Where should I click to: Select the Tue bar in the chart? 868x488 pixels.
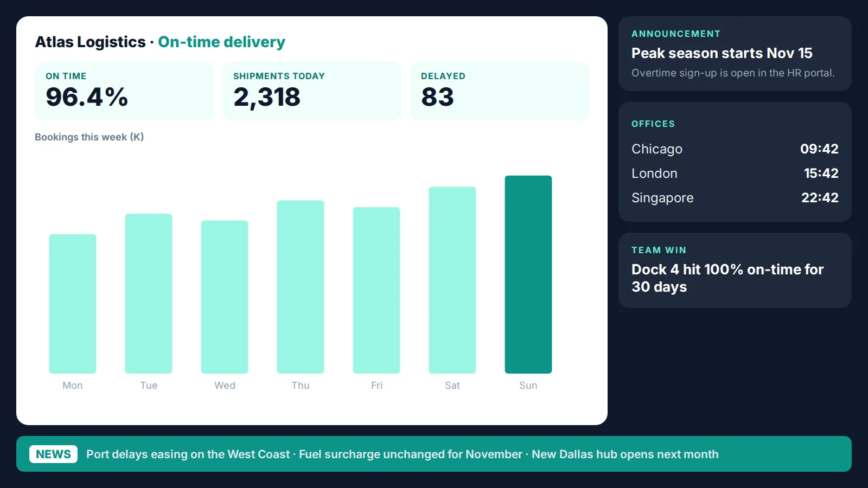coord(149,293)
